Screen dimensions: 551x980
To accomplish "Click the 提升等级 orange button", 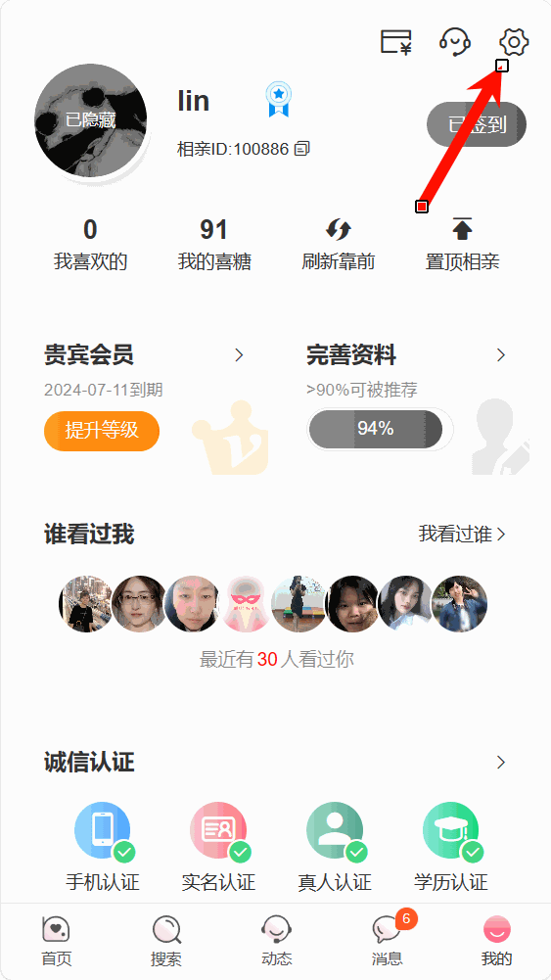I will [x=102, y=431].
